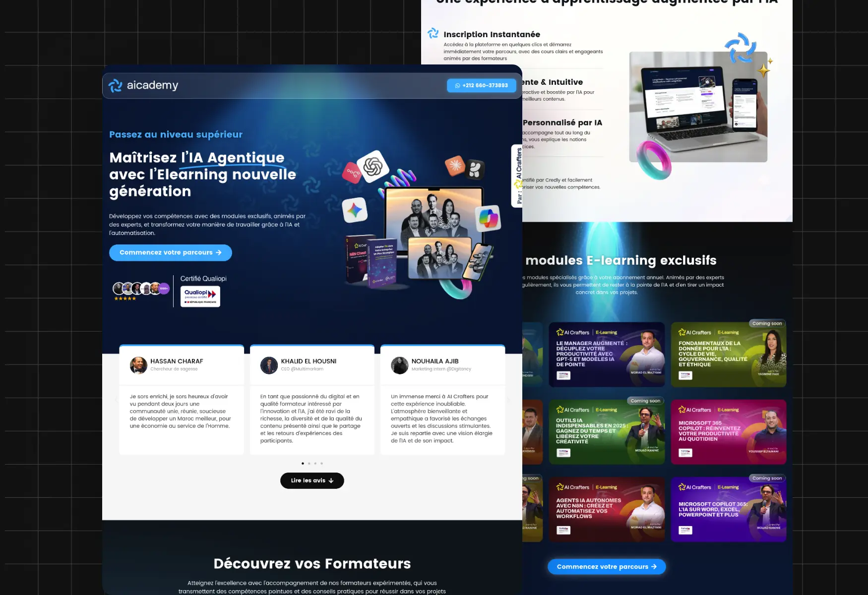Select the fourth carousel pagination dot
The image size is (868, 595).
tap(322, 463)
